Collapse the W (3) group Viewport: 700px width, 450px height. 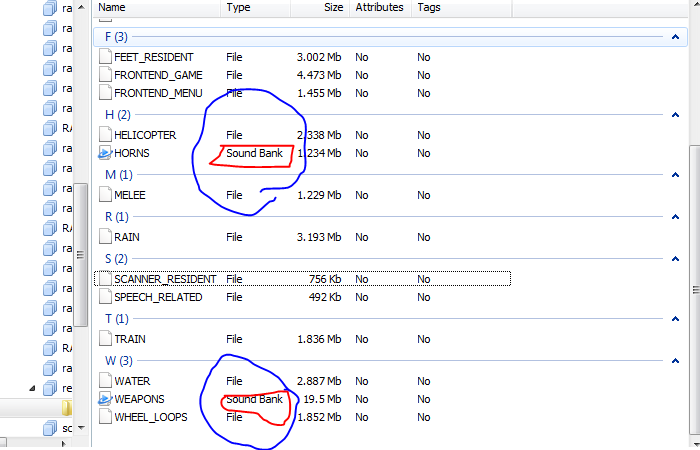pyautogui.click(x=675, y=361)
